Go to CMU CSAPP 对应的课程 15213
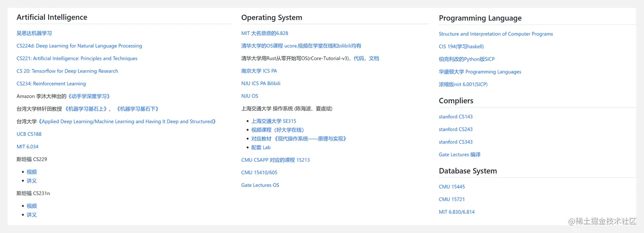Image resolution: width=644 pixels, height=233 pixels. [x=276, y=160]
